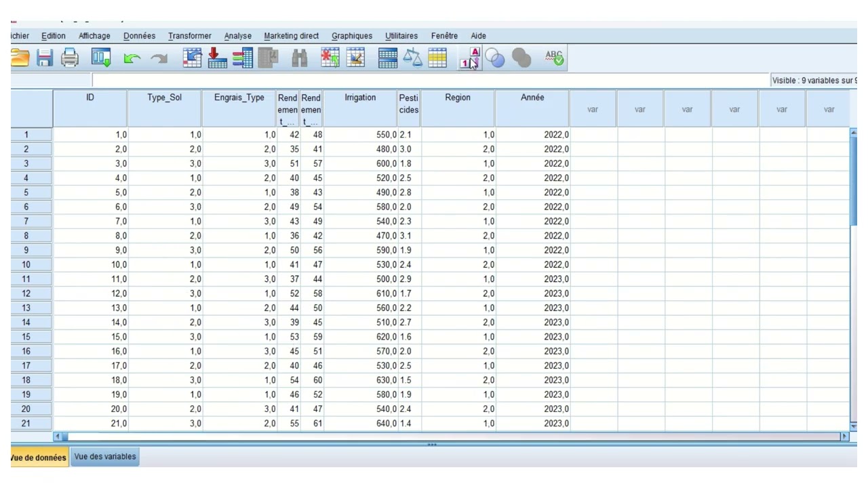Open the Variables info icon
This screenshot has width=868, height=488.
click(x=243, y=59)
